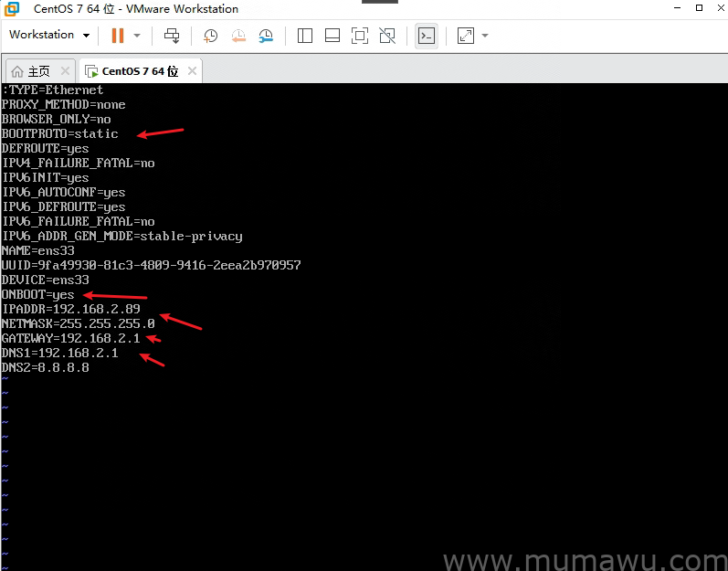Viewport: 728px width, 571px height.
Task: Send Ctrl+Alt+Del to the virtual machine
Action: coord(172,36)
